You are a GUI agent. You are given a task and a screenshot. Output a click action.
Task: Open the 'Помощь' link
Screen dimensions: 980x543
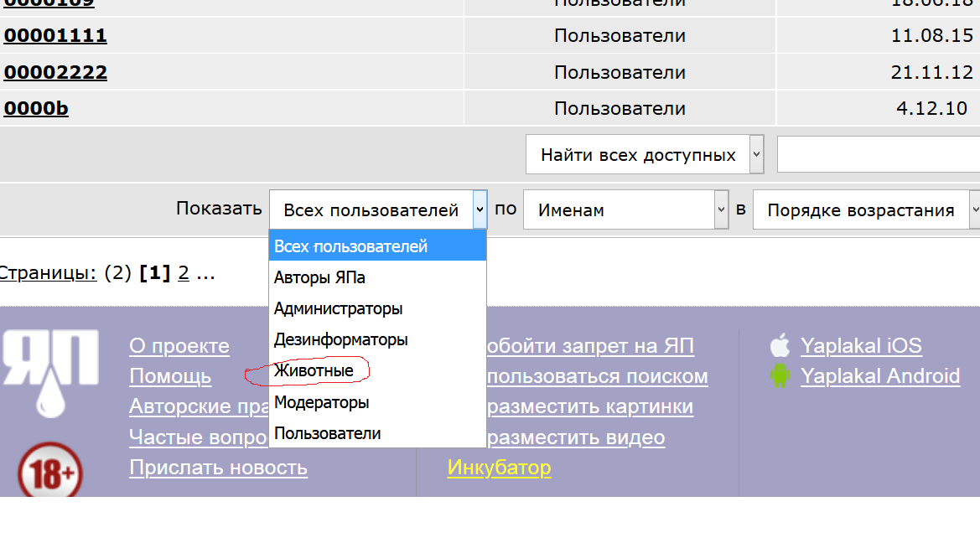(170, 376)
